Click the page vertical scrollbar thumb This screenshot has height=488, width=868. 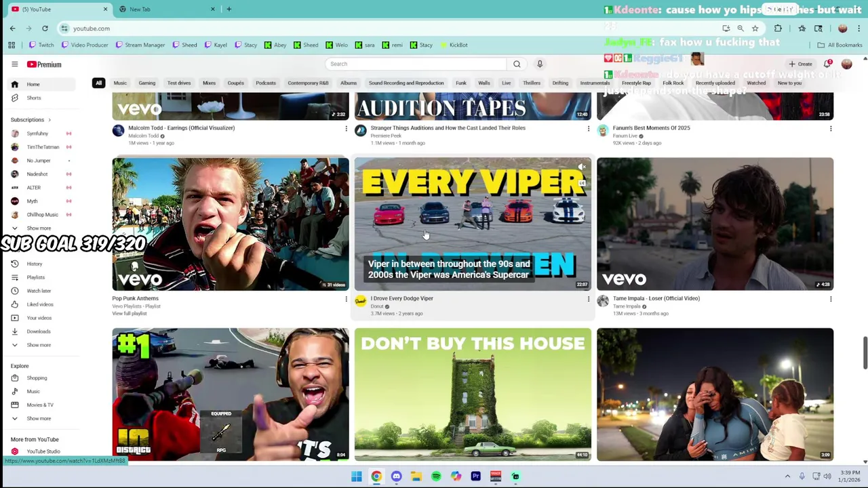pos(865,352)
